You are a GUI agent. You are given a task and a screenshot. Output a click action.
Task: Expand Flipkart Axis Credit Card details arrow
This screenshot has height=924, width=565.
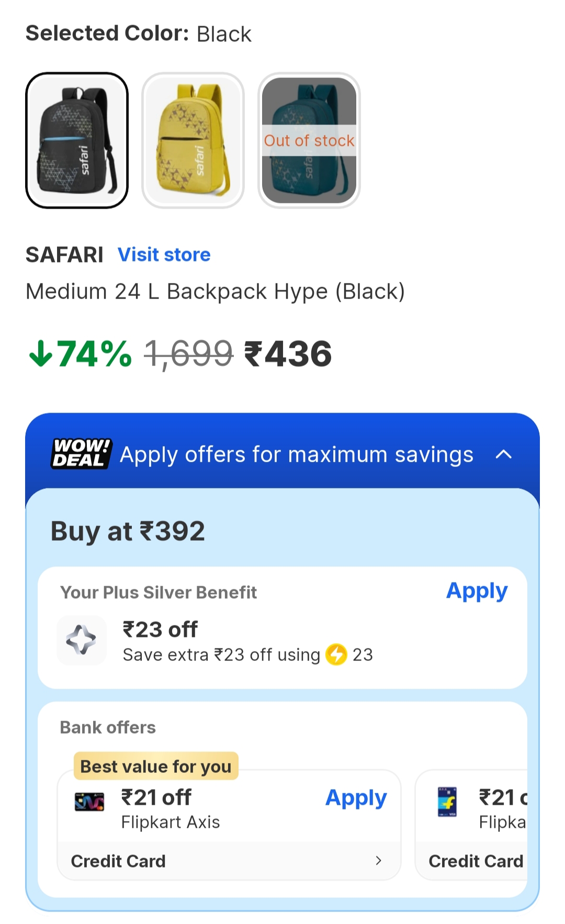click(x=379, y=861)
